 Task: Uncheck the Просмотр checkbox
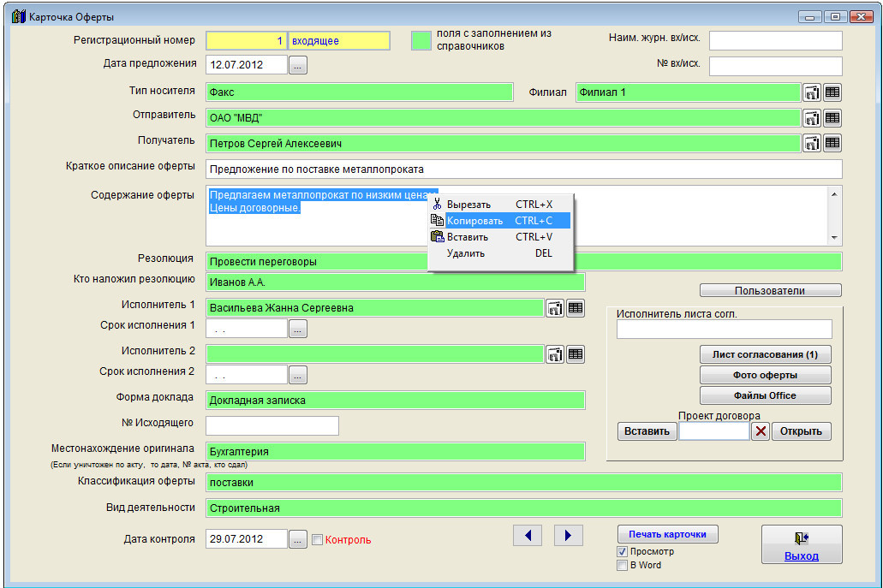pyautogui.click(x=623, y=552)
